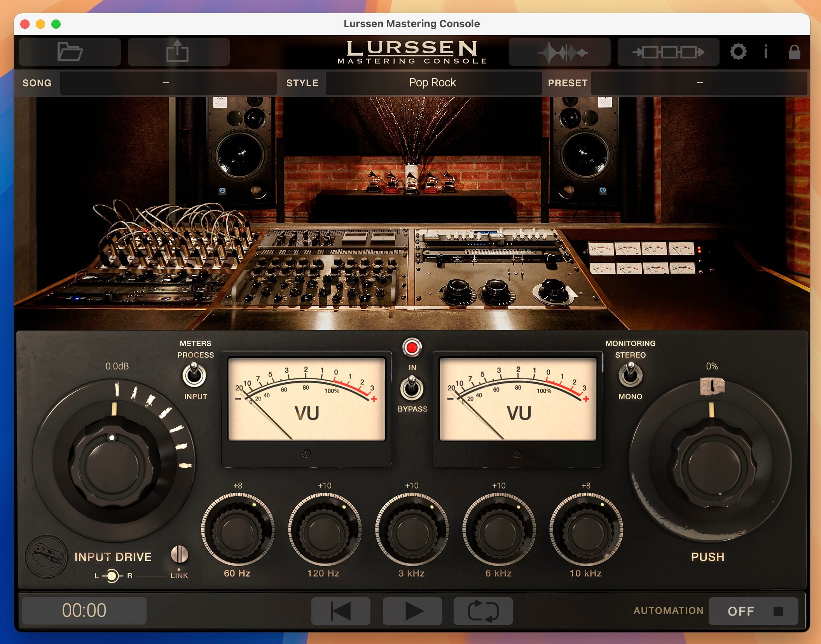Click the 6 kHz EQ knob
Image resolution: width=821 pixels, height=644 pixels.
pos(499,530)
